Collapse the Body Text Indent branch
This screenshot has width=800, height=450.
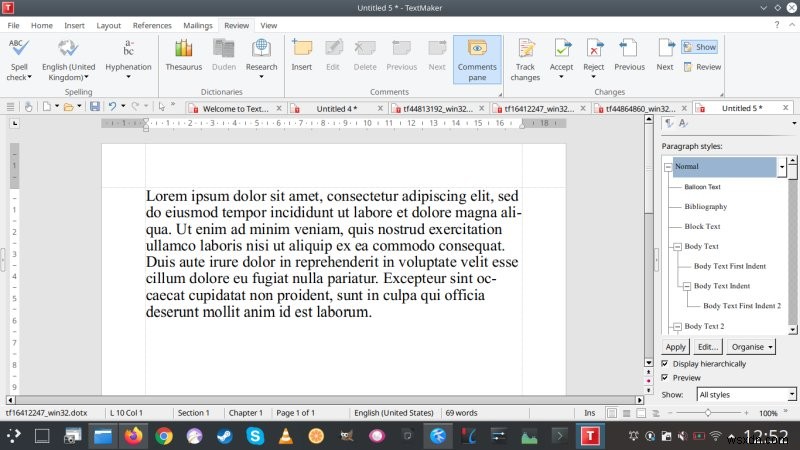click(x=687, y=286)
